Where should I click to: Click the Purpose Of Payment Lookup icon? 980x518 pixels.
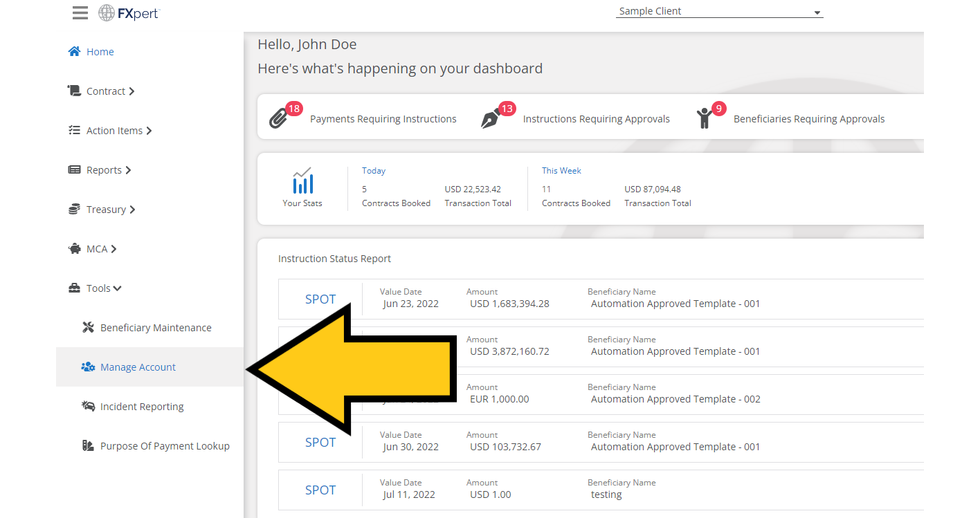[x=88, y=445]
